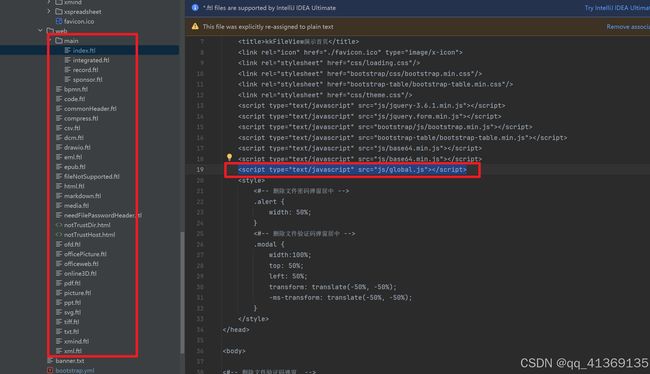This screenshot has height=374, width=650.
Task: Open pdf.ftl in the tree
Action: [72, 283]
